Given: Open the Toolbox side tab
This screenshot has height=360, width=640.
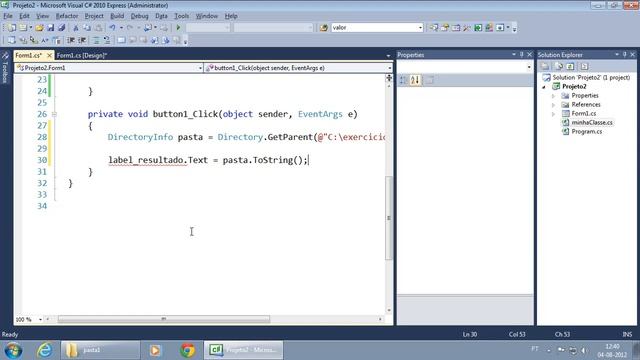Looking at the screenshot, I should pyautogui.click(x=5, y=69).
